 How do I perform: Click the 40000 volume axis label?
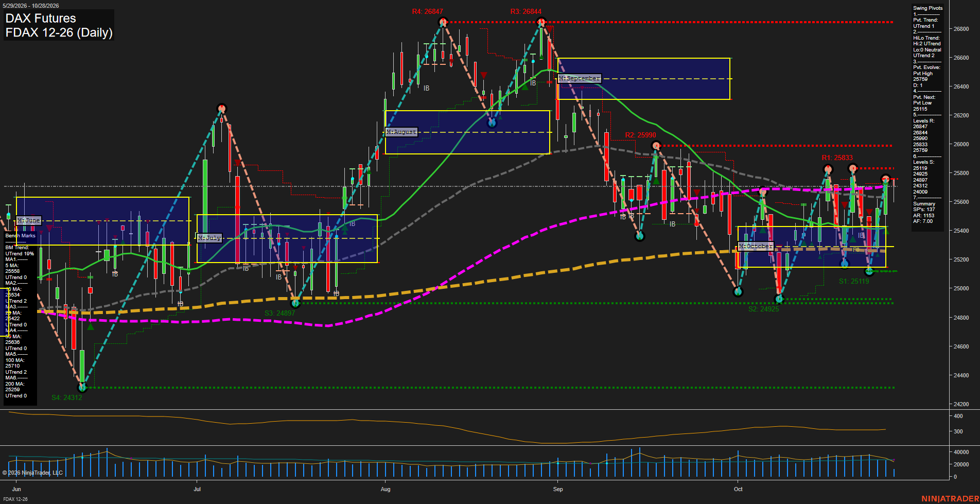961,452
